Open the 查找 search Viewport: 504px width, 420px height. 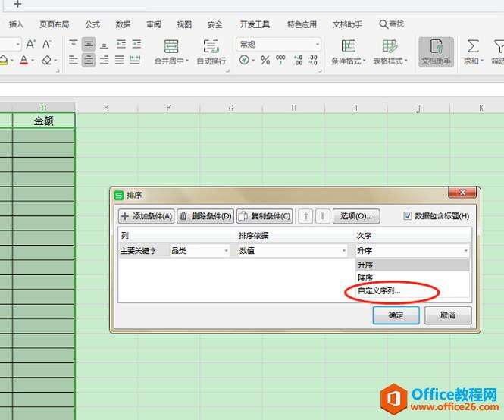pos(392,24)
